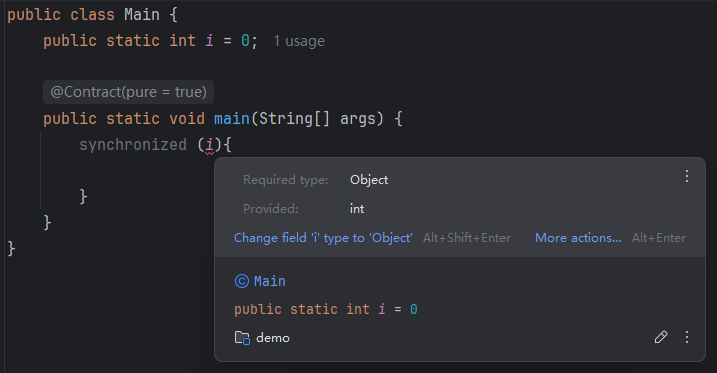The height and width of the screenshot is (373, 717).
Task: Click String[] type in main signature
Action: (294, 119)
